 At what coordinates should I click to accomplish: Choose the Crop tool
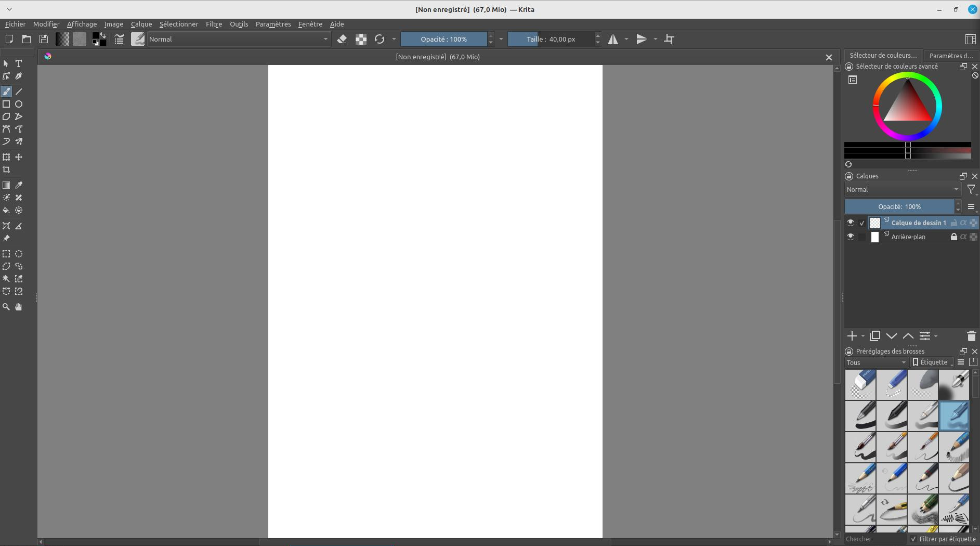tap(6, 170)
